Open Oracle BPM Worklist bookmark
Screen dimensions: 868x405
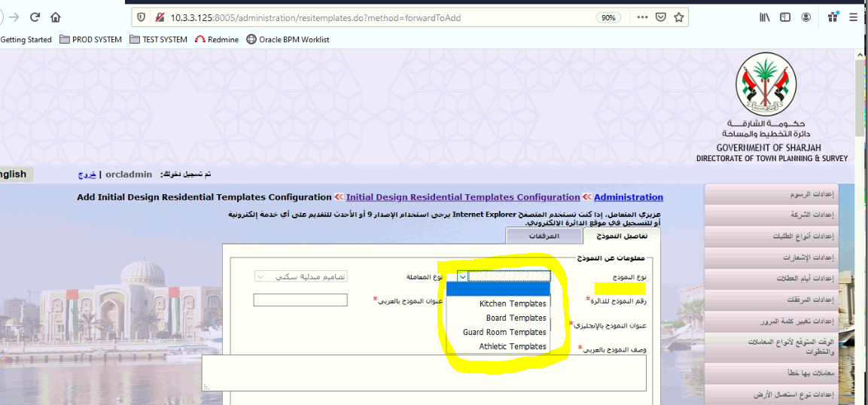point(288,39)
